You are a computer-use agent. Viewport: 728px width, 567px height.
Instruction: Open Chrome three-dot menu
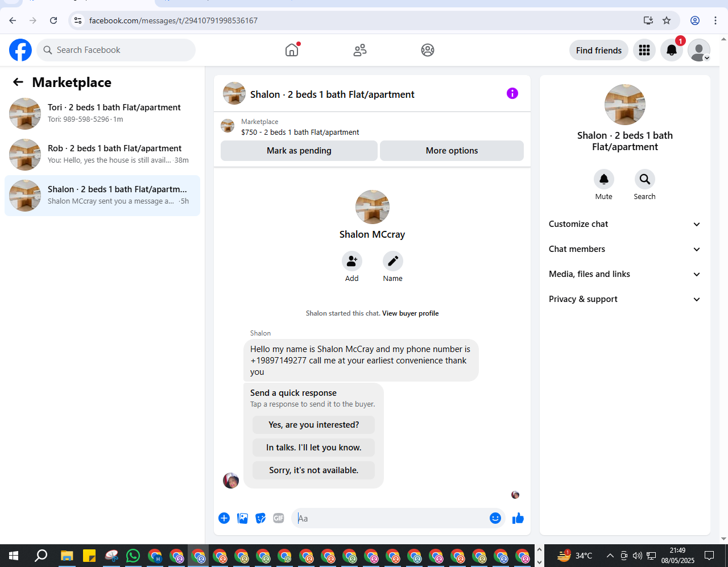coord(715,20)
